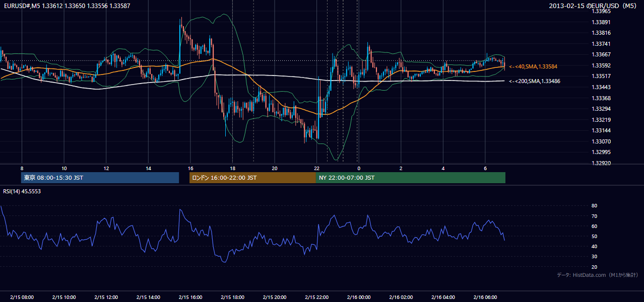Click the 2/16 00:00 date label
Viewport: 644px width, 302px height.
(x=359, y=297)
